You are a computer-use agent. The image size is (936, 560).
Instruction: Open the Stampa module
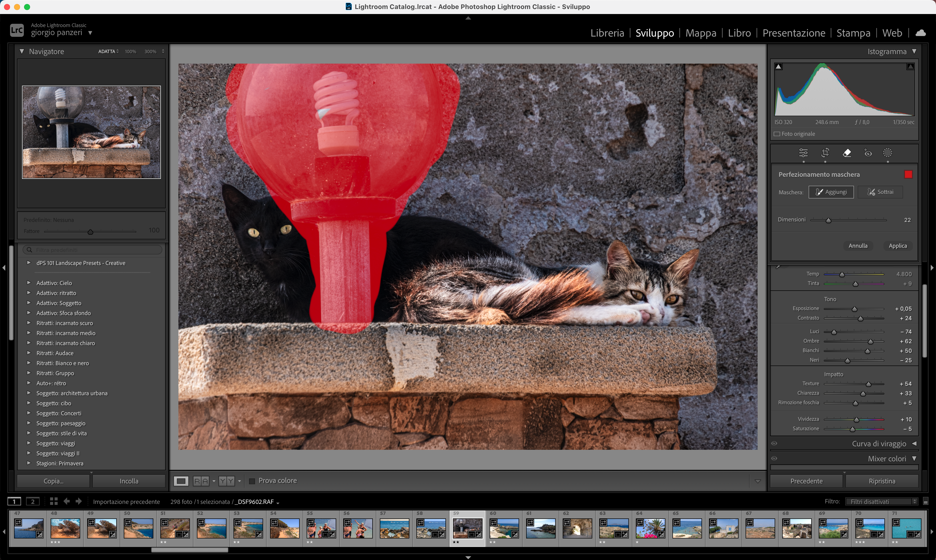pos(853,33)
